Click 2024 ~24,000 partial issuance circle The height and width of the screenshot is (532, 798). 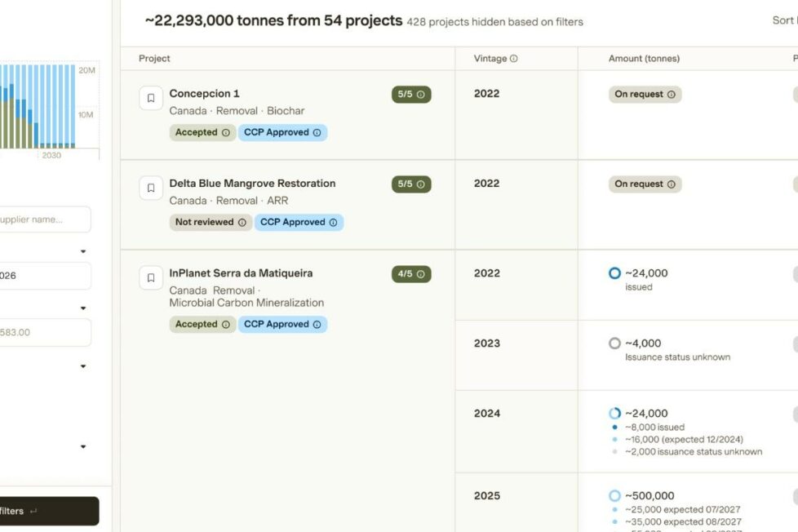(x=614, y=414)
